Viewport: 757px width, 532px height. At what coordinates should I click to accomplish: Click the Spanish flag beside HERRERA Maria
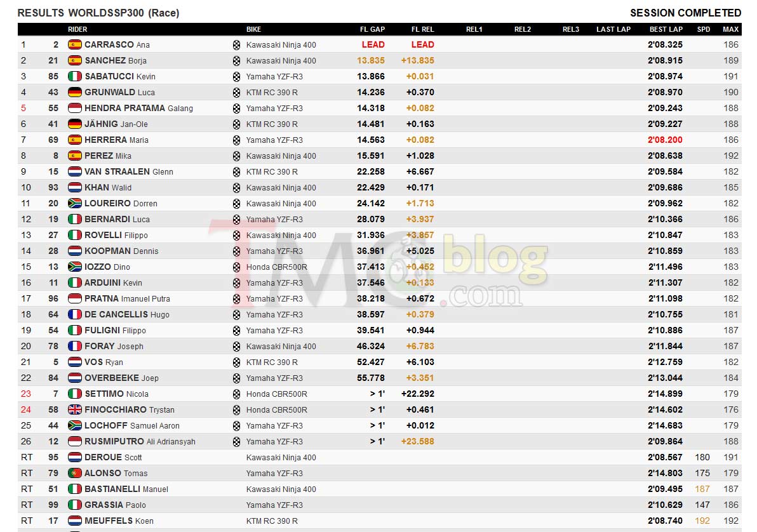[75, 140]
